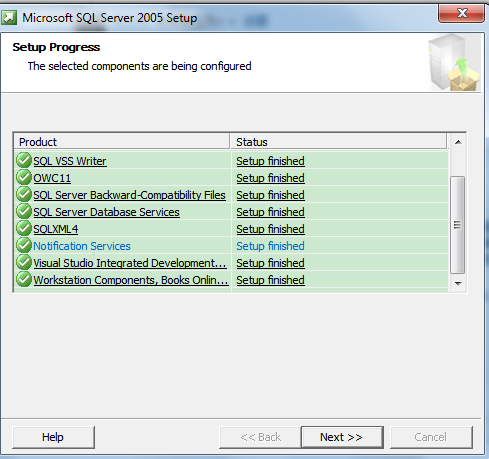489x459 pixels.
Task: Click the green check icon beside SQL VSS Writer
Action: point(24,160)
